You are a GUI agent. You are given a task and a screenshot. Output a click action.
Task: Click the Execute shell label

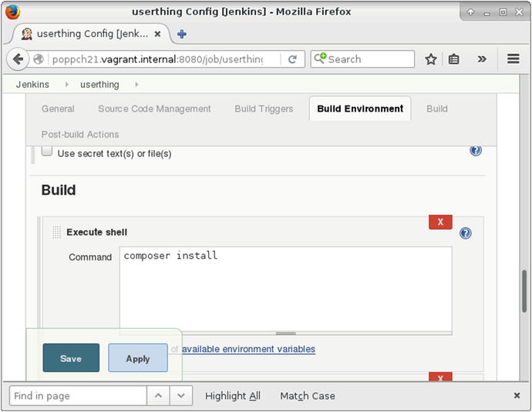pos(97,232)
